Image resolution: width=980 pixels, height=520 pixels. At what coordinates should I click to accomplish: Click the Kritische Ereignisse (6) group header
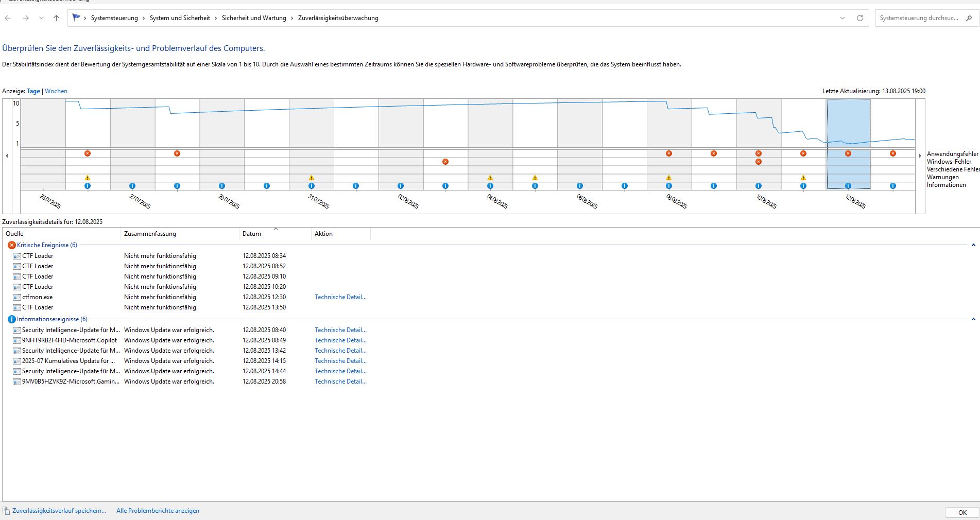(x=47, y=245)
